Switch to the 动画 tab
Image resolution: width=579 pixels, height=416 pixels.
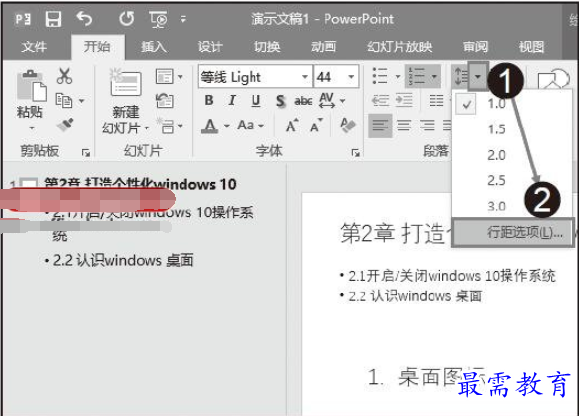pos(323,47)
